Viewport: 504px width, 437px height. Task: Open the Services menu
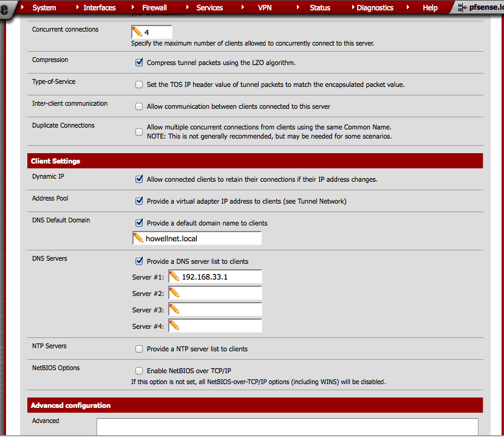pyautogui.click(x=209, y=8)
